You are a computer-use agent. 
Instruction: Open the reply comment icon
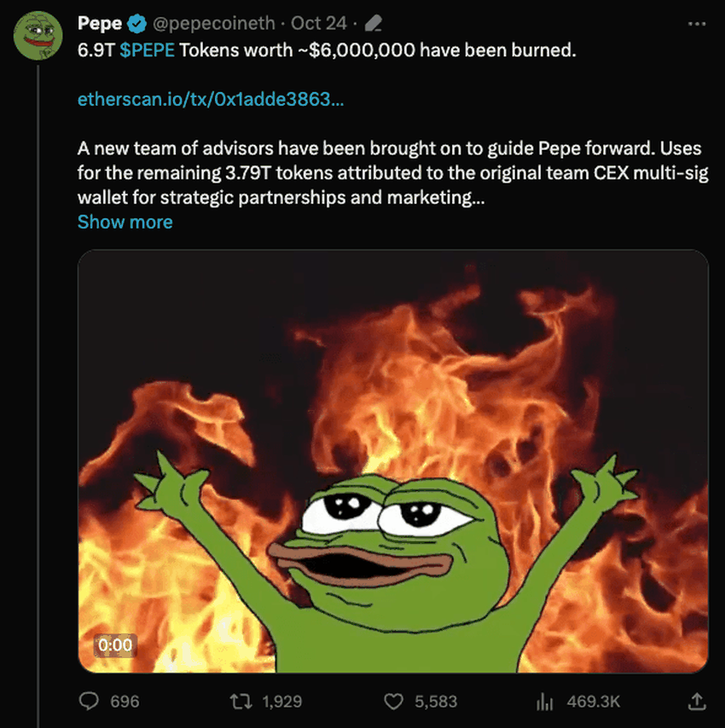click(x=89, y=701)
